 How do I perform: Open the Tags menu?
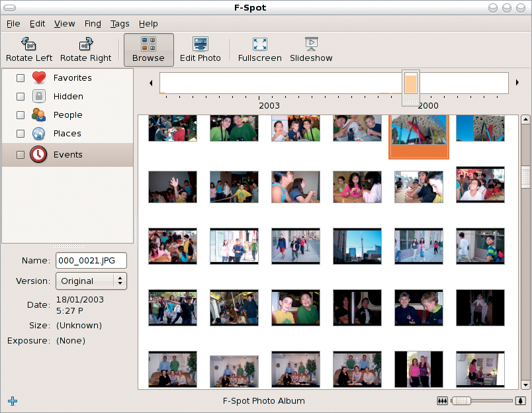[120, 24]
